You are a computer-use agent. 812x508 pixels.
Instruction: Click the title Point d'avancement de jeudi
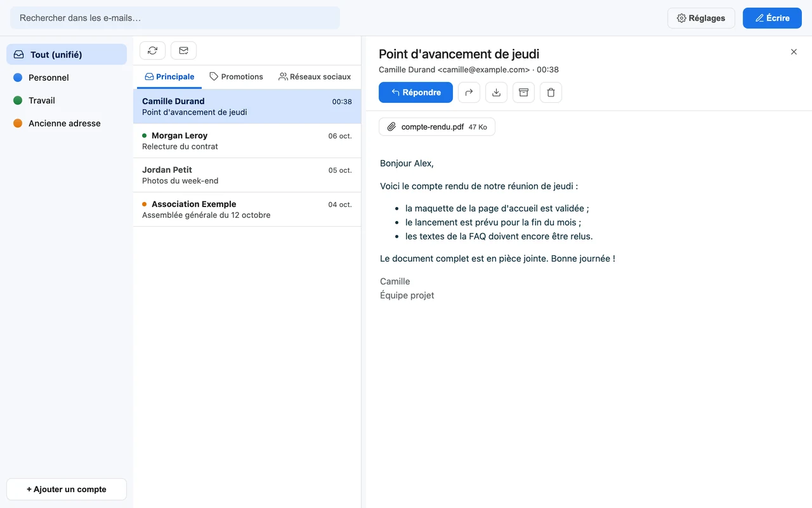click(459, 54)
